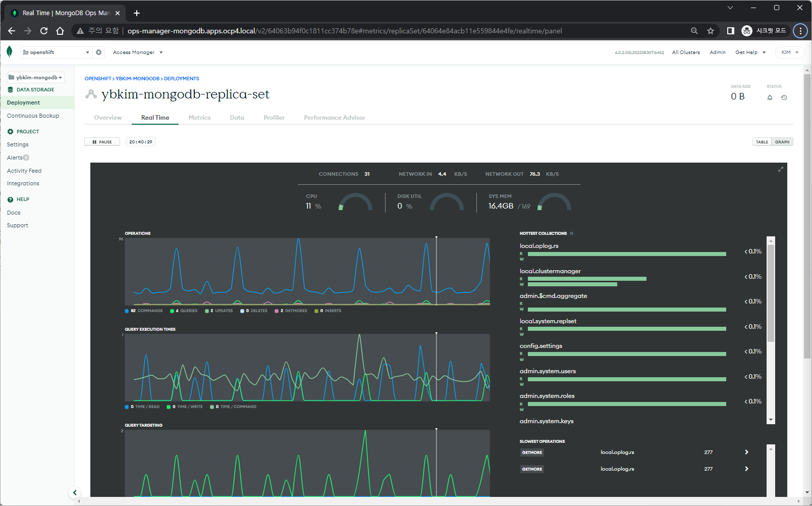Open Continuous Backup in sidebar

click(33, 116)
